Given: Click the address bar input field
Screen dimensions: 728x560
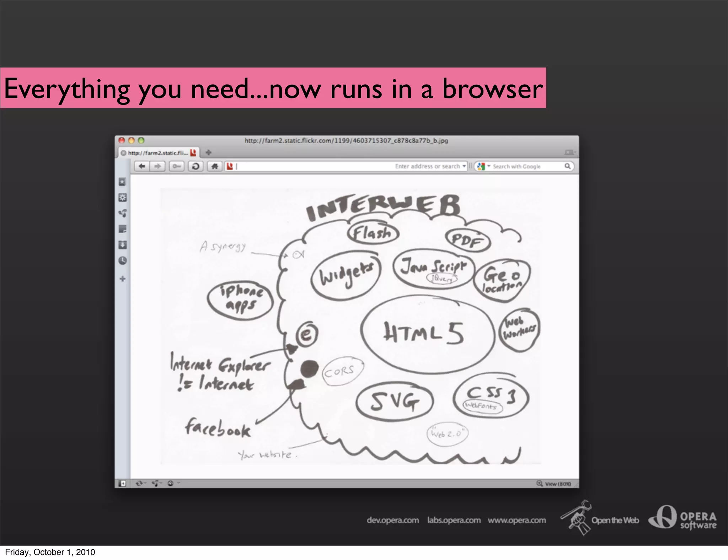Looking at the screenshot, I should pyautogui.click(x=346, y=166).
